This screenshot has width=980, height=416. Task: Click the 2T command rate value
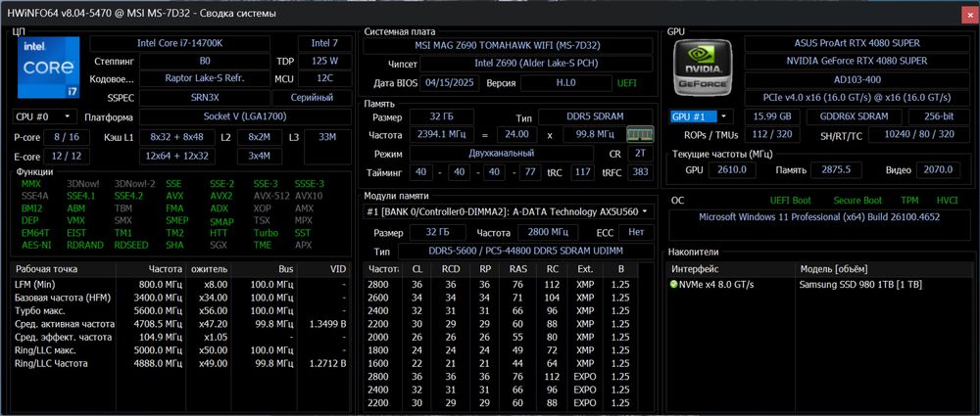[640, 154]
